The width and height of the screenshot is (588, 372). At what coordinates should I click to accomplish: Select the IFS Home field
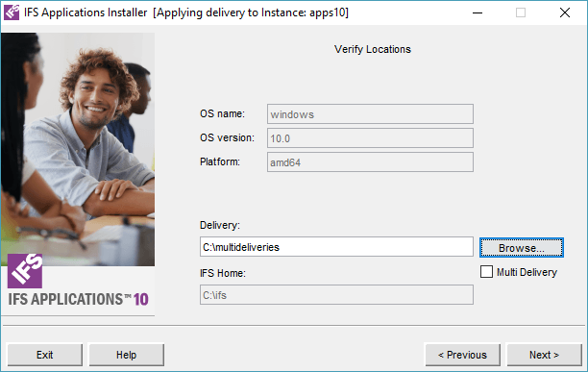tap(336, 295)
